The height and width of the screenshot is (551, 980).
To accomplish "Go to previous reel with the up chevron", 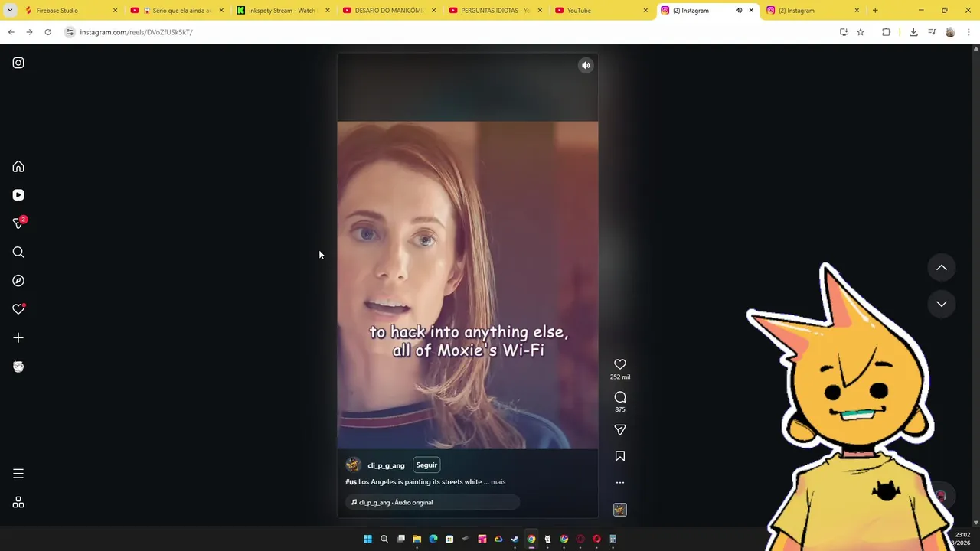I will tap(942, 268).
